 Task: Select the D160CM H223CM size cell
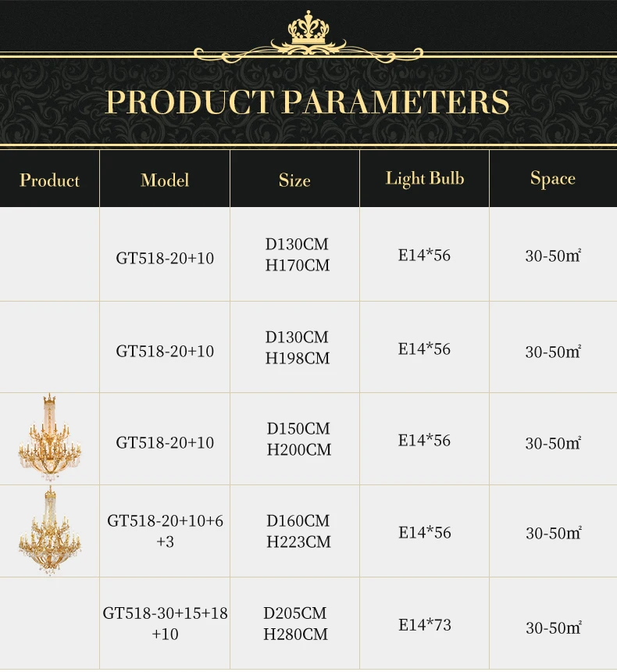pyautogui.click(x=298, y=531)
